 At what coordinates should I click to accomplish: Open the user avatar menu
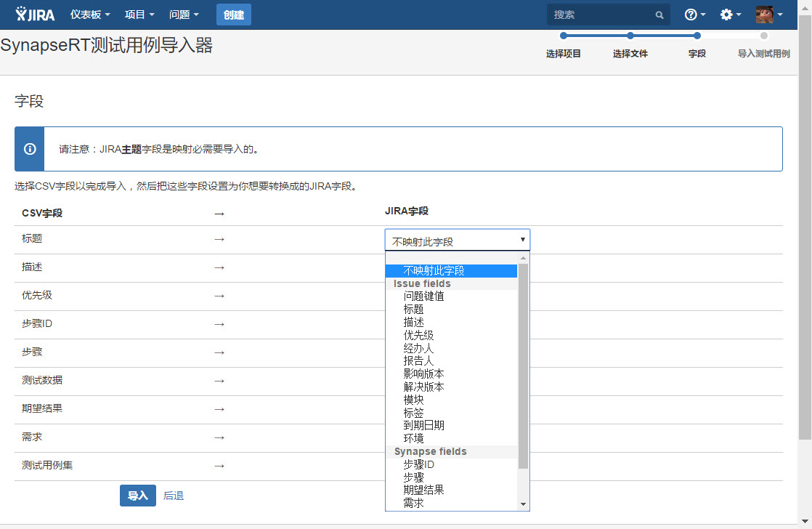click(768, 15)
